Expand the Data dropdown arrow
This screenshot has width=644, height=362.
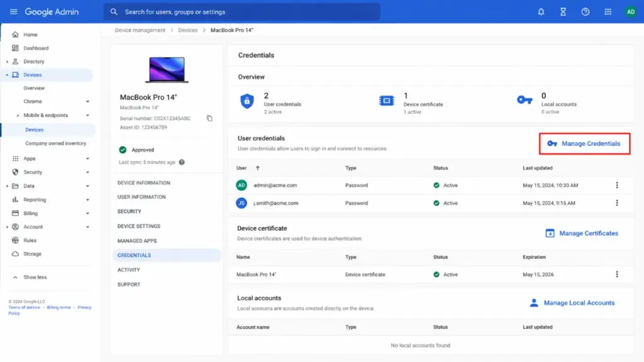(x=87, y=186)
